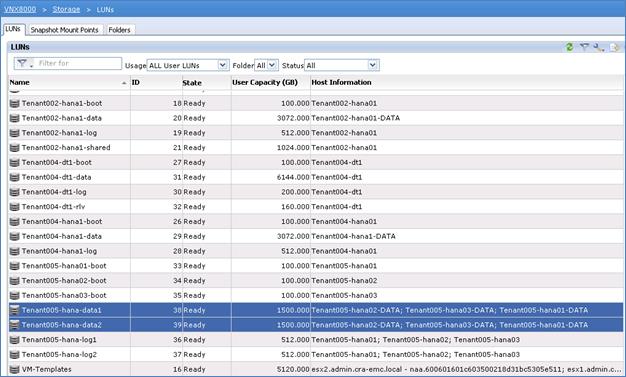Image resolution: width=626 pixels, height=377 pixels.
Task: Switch to the Snapshot Mount Points tab
Action: [x=65, y=30]
